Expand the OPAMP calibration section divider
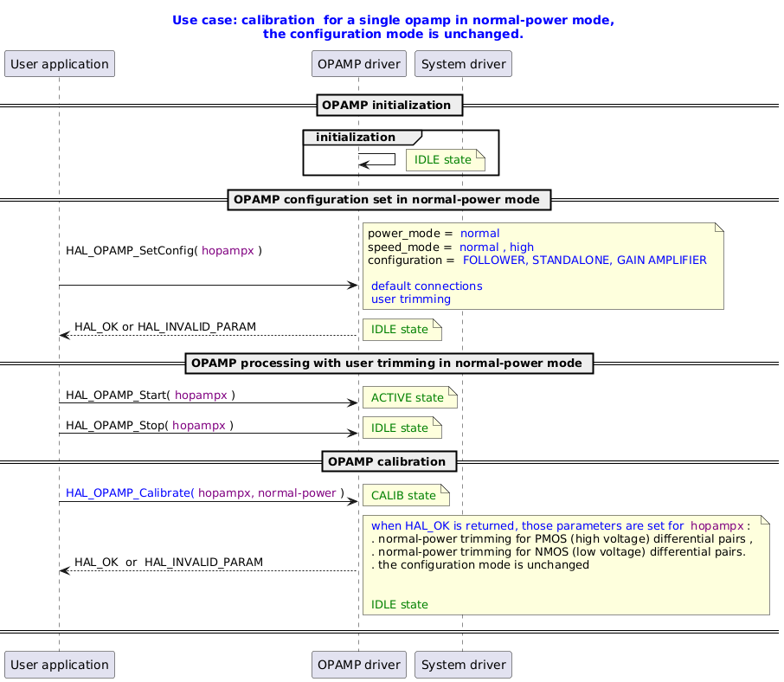This screenshot has height=682, width=784. [x=389, y=461]
